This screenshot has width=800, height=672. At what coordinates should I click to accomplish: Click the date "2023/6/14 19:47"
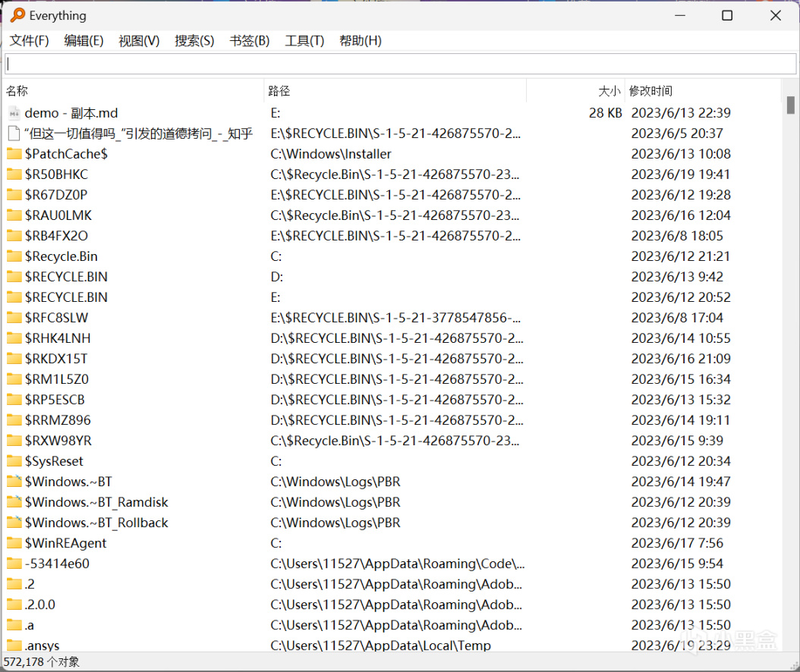681,482
